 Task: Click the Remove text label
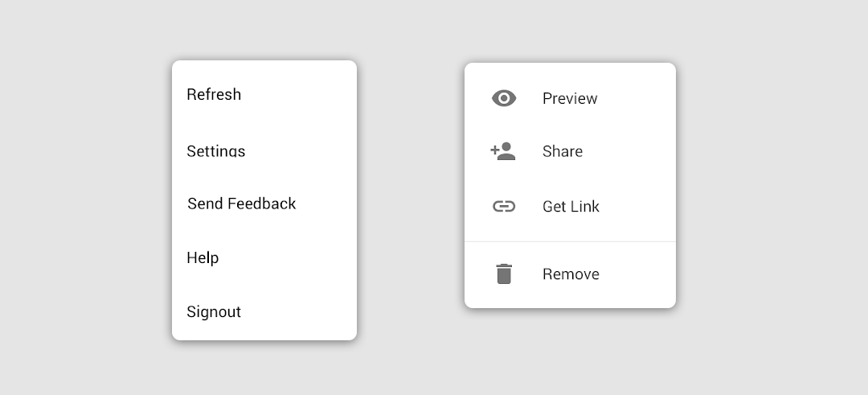(571, 274)
